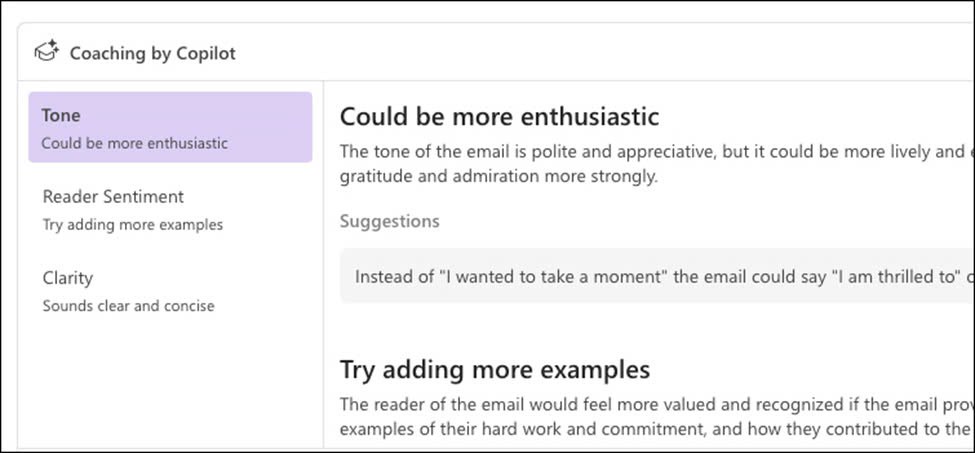Click "Sounds clear and concise" sidebar subtitle
The width and height of the screenshot is (975, 453).
[129, 306]
